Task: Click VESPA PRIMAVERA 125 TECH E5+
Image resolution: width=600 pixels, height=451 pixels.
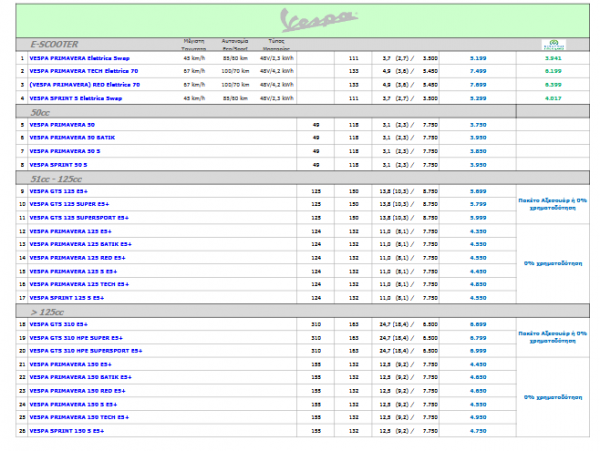Action: (x=79, y=285)
